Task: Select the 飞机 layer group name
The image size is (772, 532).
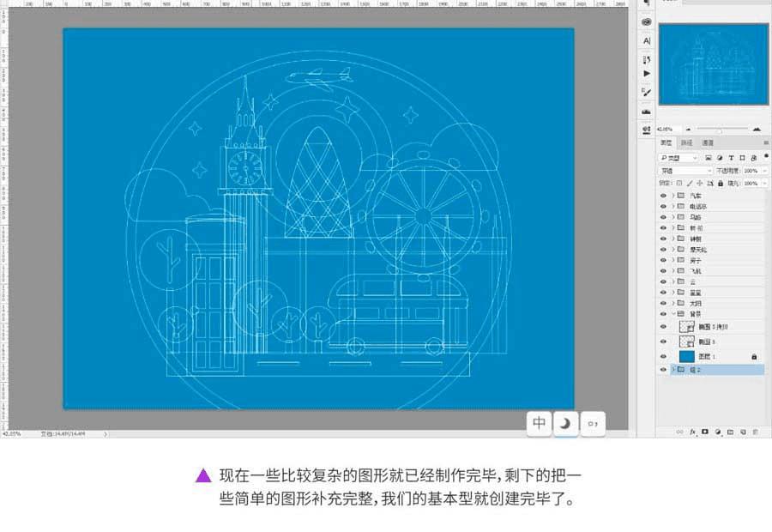Action: [x=696, y=271]
